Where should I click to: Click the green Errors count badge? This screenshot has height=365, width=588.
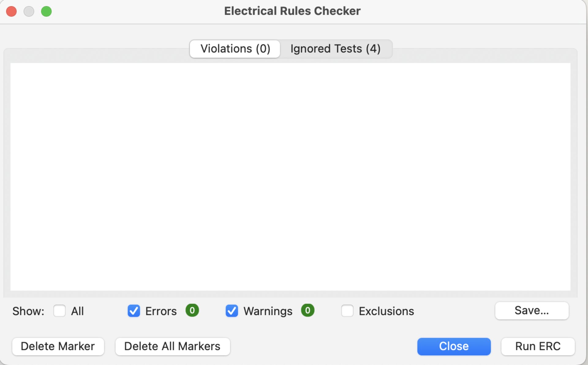pyautogui.click(x=192, y=310)
